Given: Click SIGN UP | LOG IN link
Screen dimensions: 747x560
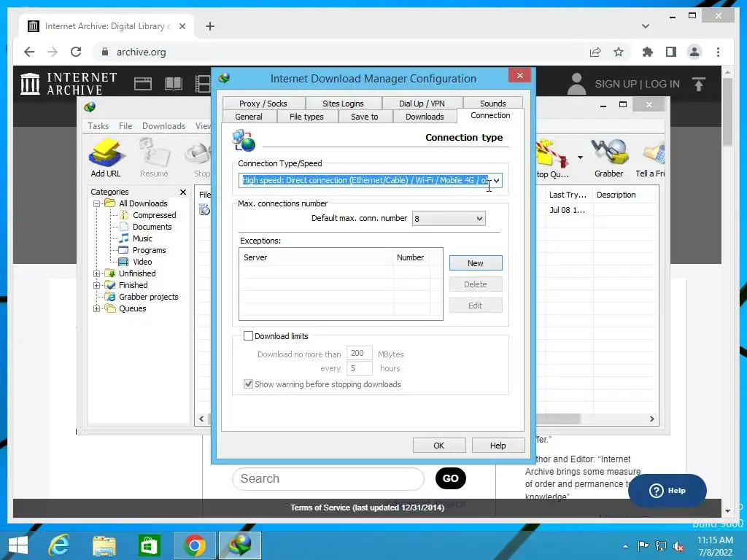Looking at the screenshot, I should (x=637, y=84).
